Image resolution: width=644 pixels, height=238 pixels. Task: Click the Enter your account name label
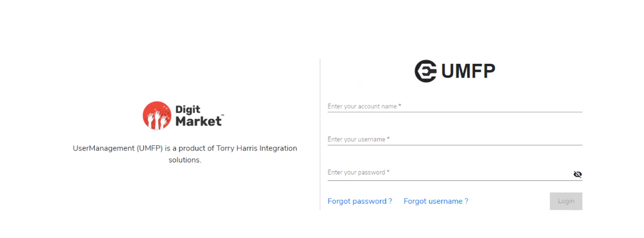coord(364,106)
